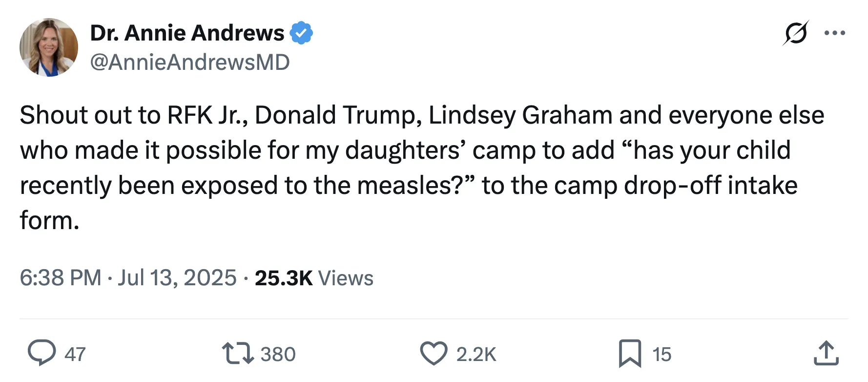Screen dimensions: 868x382
Task: Click the 6:38 PM timestamp
Action: tap(60, 278)
